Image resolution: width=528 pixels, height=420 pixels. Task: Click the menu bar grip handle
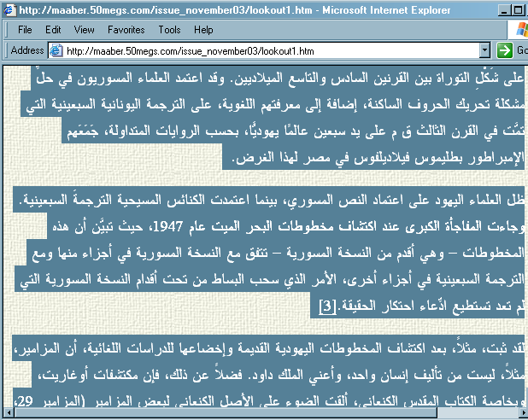(5, 30)
